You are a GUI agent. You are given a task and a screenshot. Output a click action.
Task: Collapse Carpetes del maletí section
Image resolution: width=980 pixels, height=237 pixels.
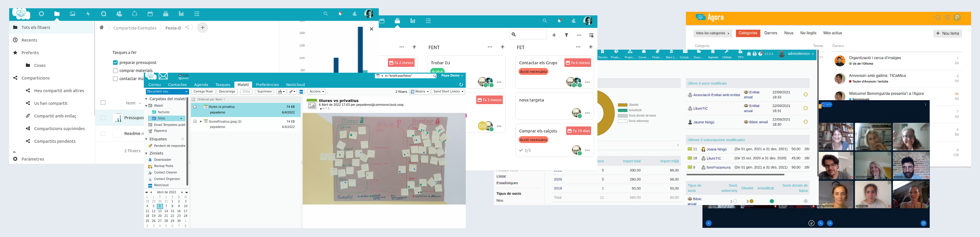click(146, 99)
